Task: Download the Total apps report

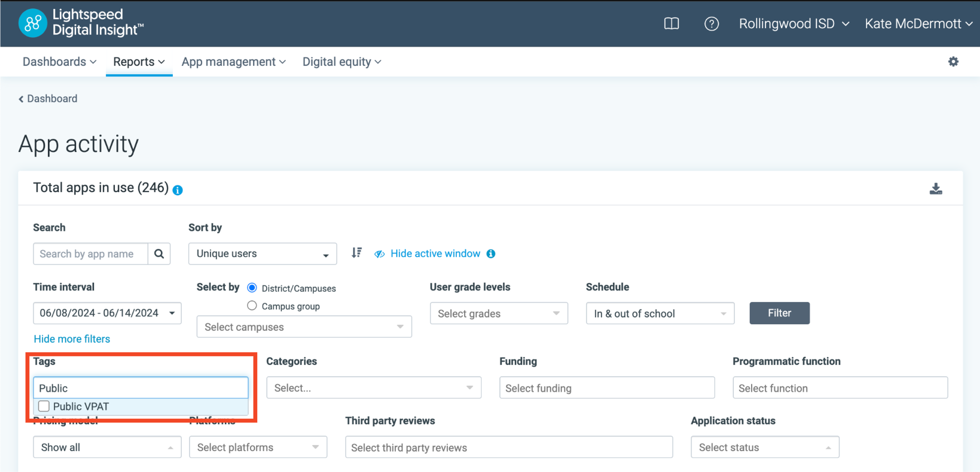Action: click(936, 188)
